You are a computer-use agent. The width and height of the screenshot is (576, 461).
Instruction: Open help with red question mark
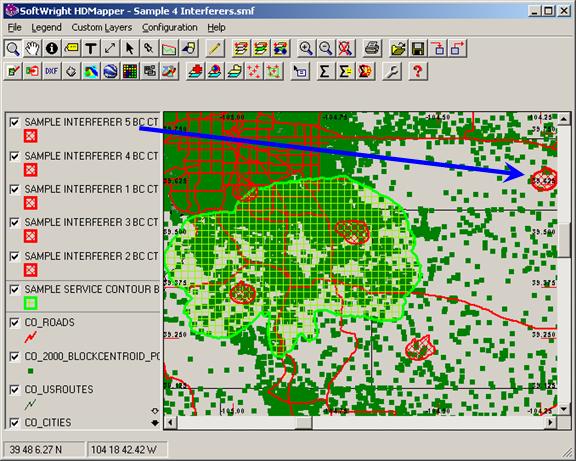pyautogui.click(x=418, y=71)
